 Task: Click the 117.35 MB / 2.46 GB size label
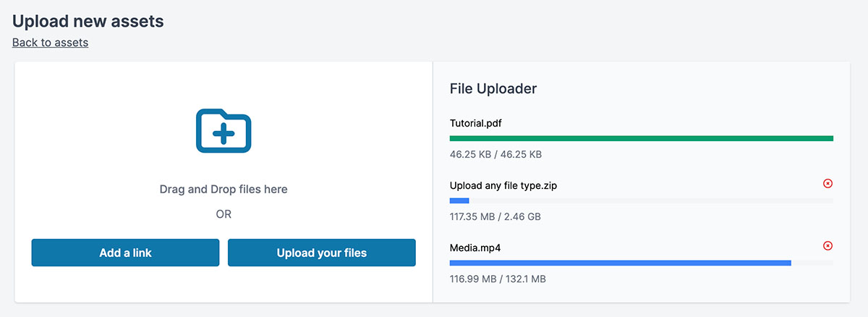tap(495, 216)
